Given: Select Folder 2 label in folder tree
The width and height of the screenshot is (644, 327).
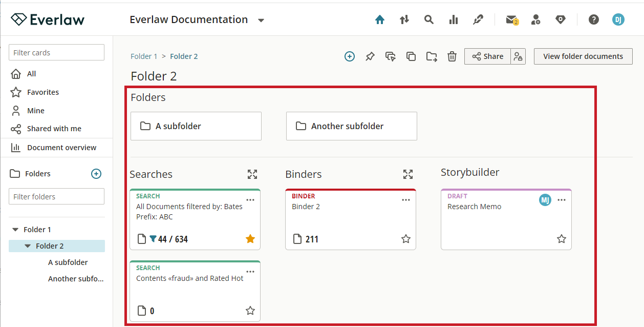Looking at the screenshot, I should [50, 246].
